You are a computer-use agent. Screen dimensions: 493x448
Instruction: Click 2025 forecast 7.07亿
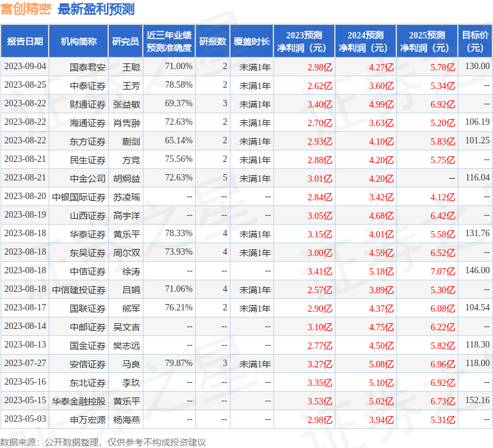[442, 271]
